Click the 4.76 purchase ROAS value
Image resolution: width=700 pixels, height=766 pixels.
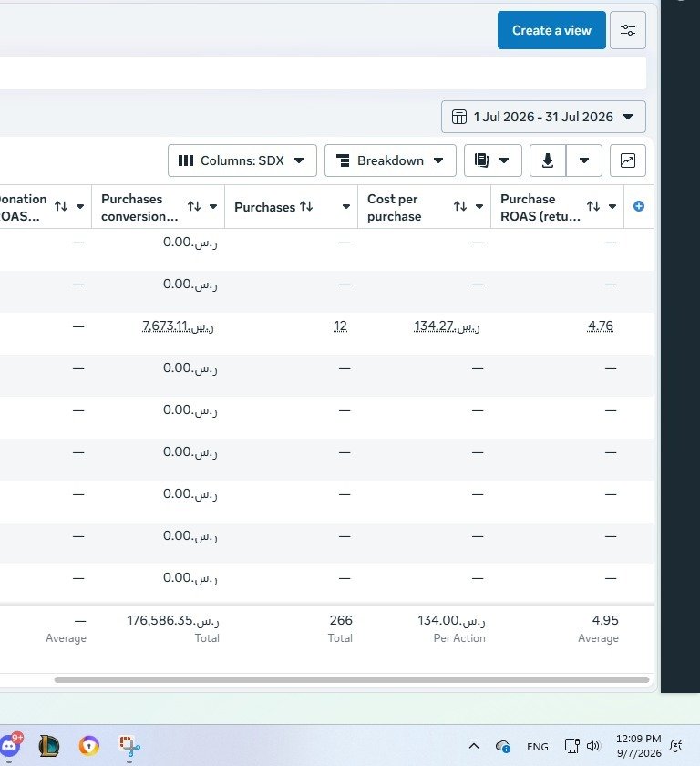click(x=601, y=326)
